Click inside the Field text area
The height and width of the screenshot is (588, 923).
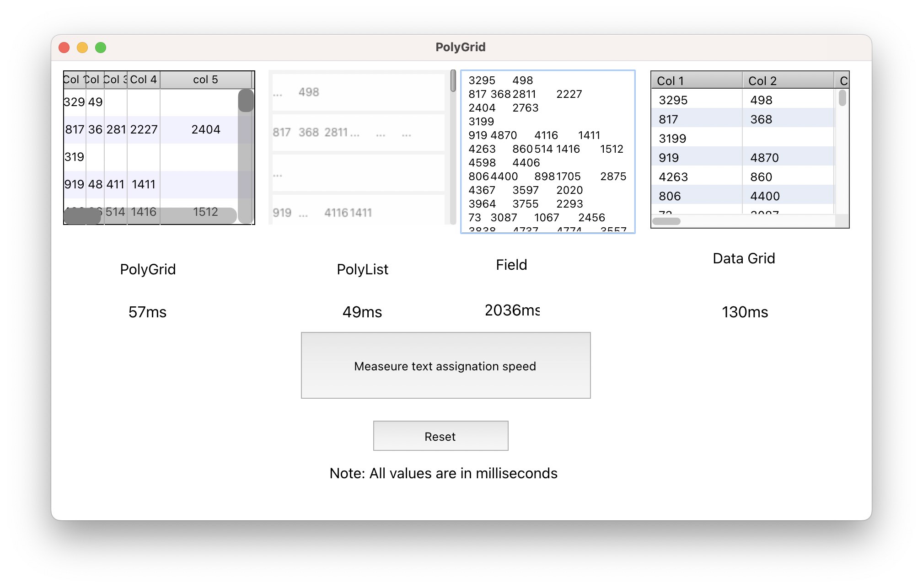click(x=547, y=151)
